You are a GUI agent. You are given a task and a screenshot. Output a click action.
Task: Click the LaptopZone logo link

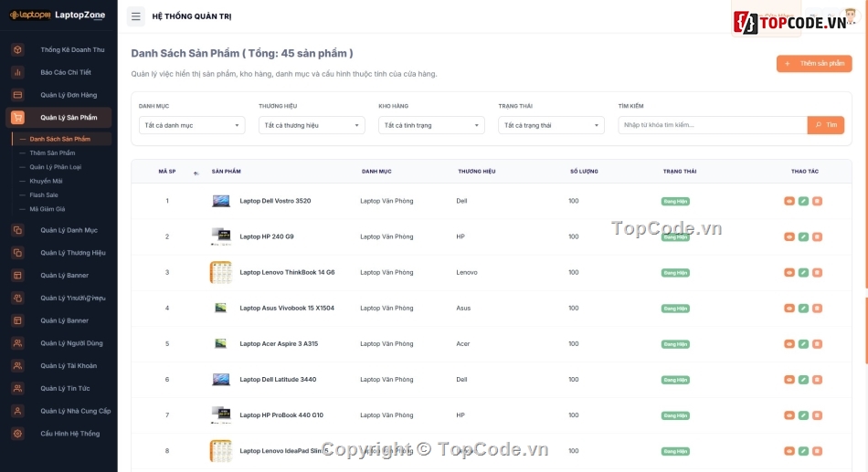click(x=58, y=15)
